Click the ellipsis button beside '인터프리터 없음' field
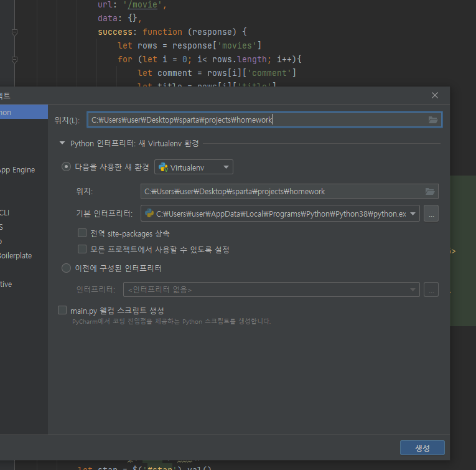 click(431, 289)
